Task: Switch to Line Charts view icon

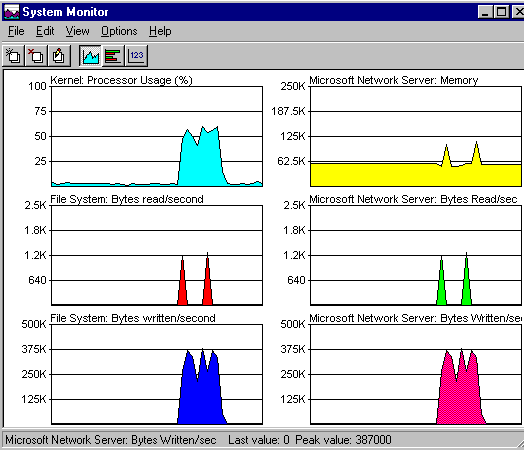Action: tap(91, 55)
